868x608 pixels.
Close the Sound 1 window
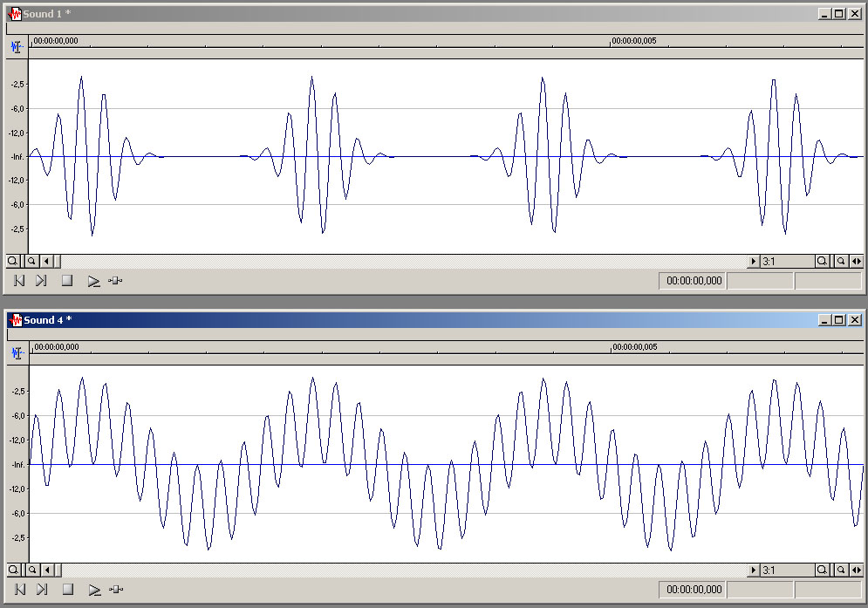coord(855,14)
